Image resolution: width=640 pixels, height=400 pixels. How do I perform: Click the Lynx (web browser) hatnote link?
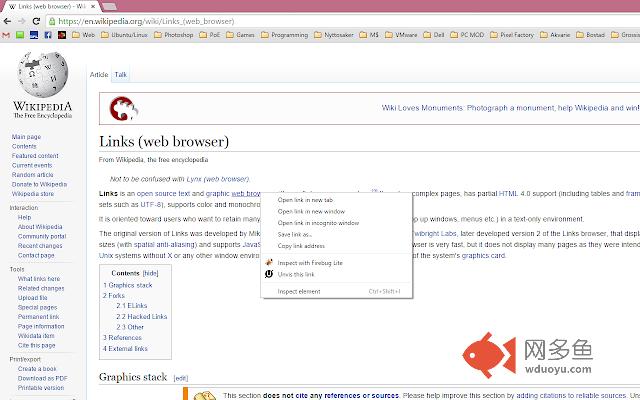(218, 179)
